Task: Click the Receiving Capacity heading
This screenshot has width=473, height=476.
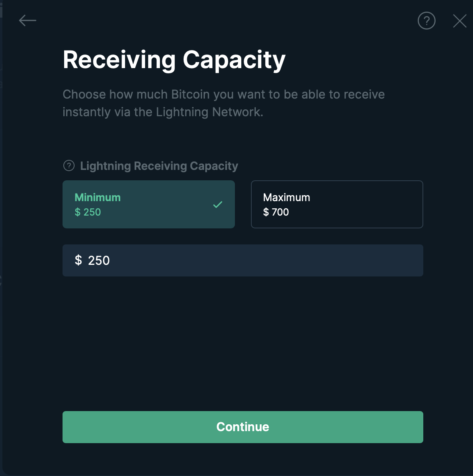Action: point(174,60)
